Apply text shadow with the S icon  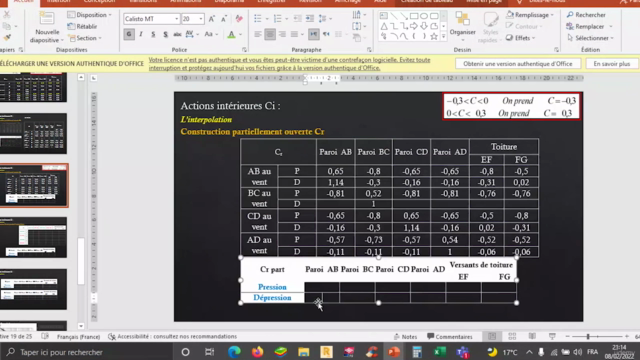tap(165, 34)
